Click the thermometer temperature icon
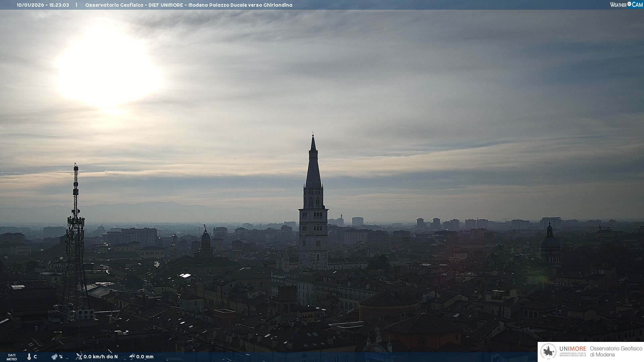The image size is (644, 362). pyautogui.click(x=29, y=357)
